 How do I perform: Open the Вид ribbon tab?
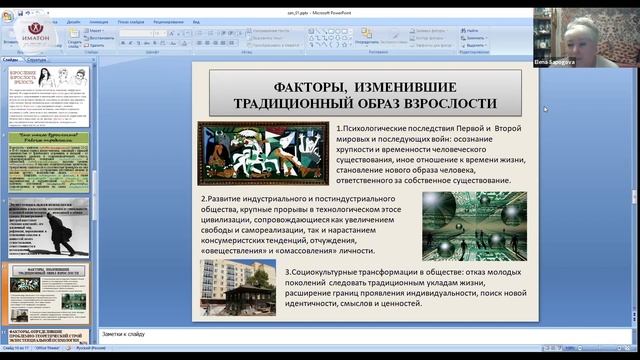coord(196,22)
